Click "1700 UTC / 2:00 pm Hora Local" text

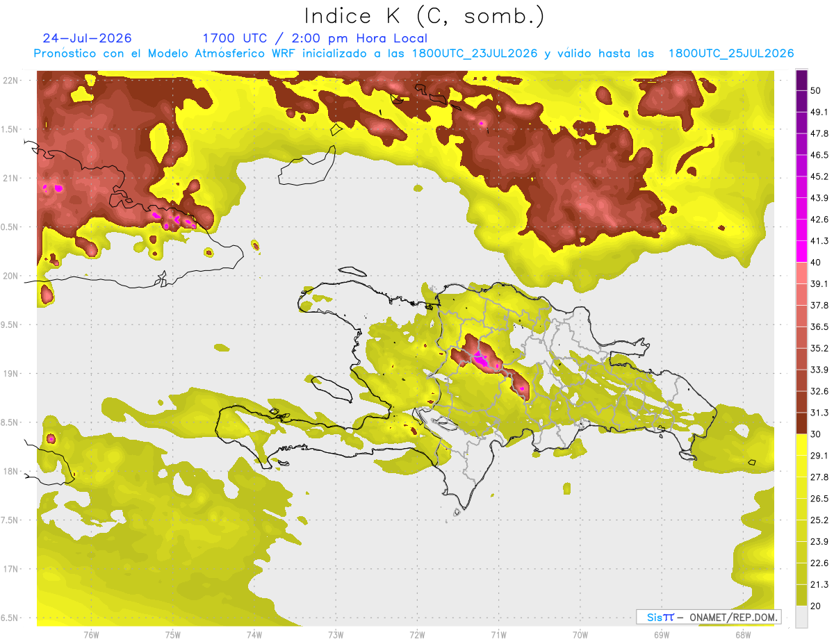[x=315, y=38]
